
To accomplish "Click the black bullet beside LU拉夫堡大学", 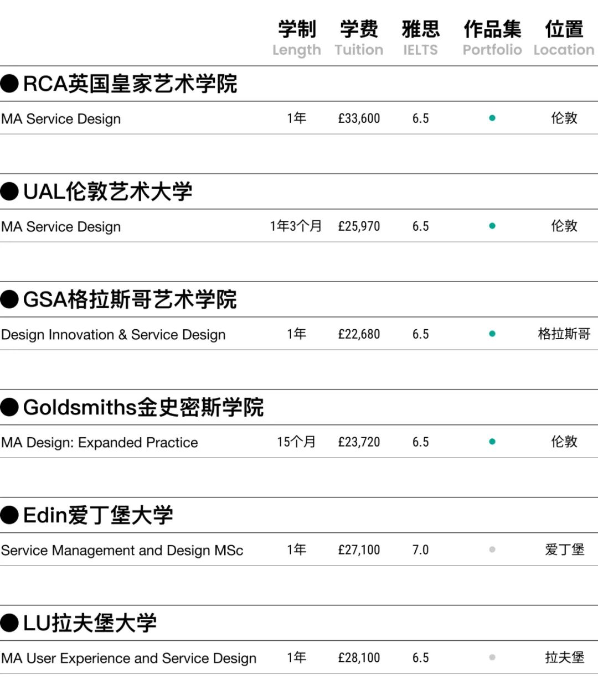I will click(x=9, y=623).
